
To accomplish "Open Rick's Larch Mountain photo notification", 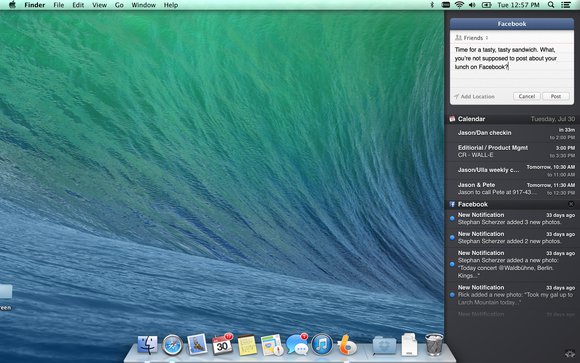I will 512,295.
